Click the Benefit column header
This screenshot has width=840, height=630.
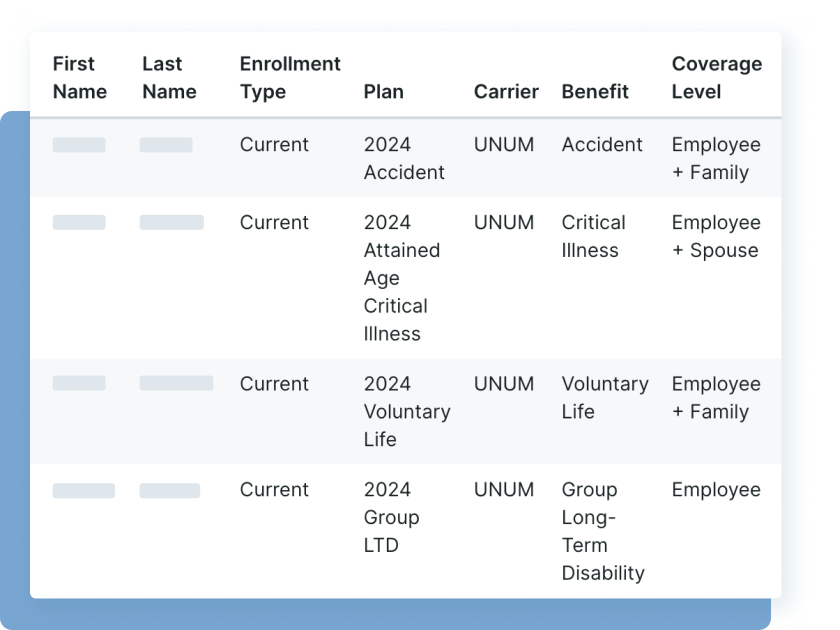tap(595, 92)
